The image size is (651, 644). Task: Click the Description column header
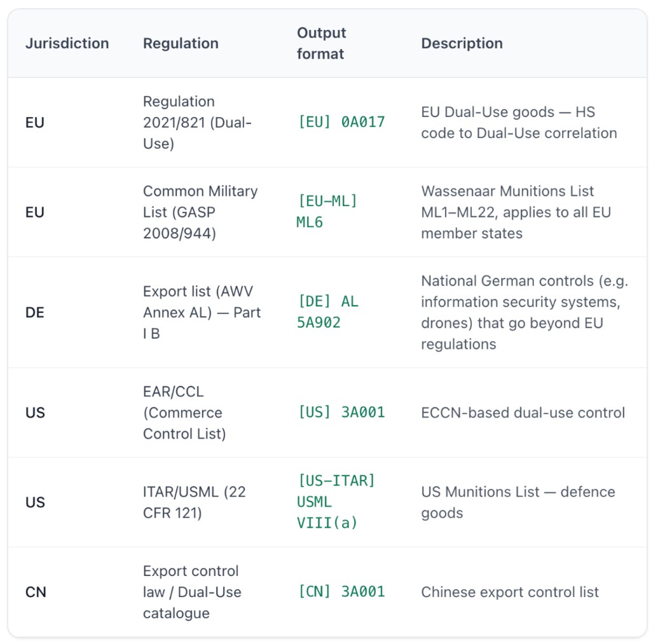point(462,43)
